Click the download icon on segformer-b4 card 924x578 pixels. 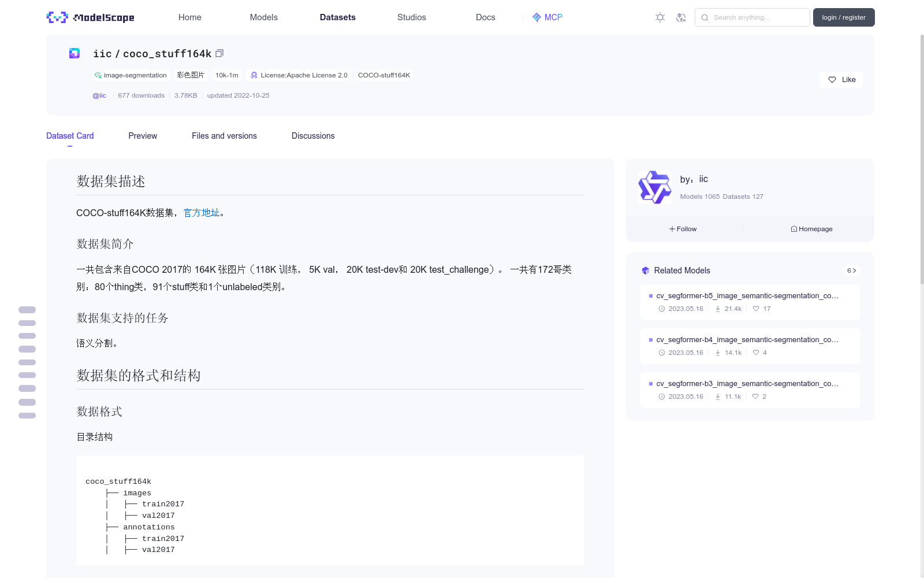(x=718, y=353)
